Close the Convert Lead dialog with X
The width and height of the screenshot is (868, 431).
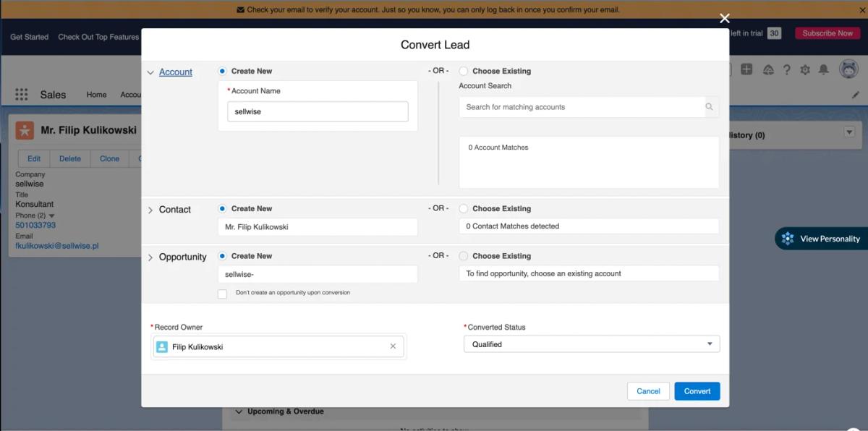[725, 19]
